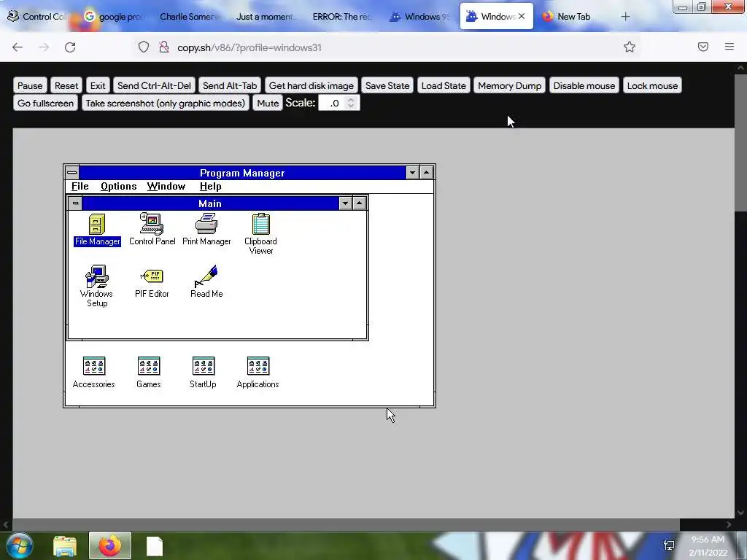Open the File Manager icon
Screen dimensions: 747x560
97,230
